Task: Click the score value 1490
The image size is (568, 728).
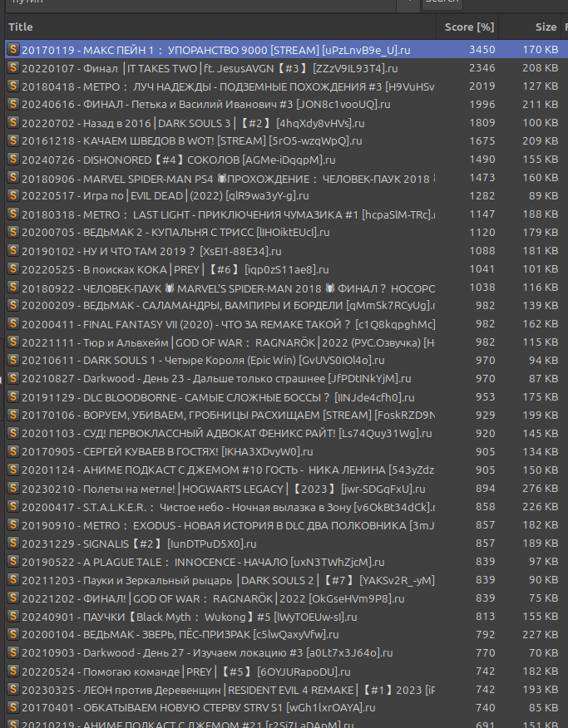Action: point(482,160)
